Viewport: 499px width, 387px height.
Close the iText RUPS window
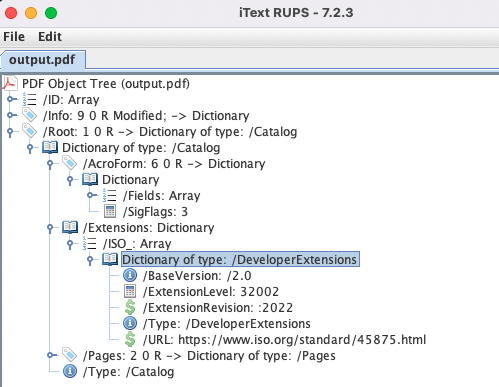[11, 13]
